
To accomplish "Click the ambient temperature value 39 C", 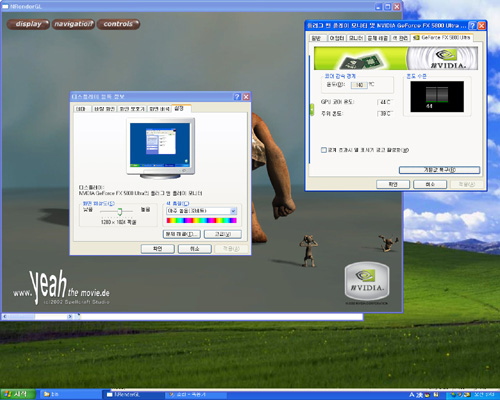I will (x=385, y=114).
